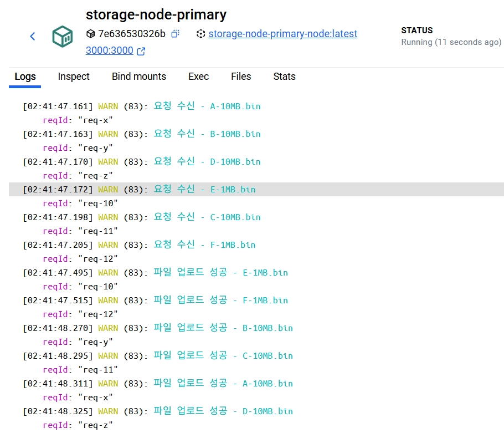504x443 pixels.
Task: Open the Bind mounts tab
Action: coord(139,77)
